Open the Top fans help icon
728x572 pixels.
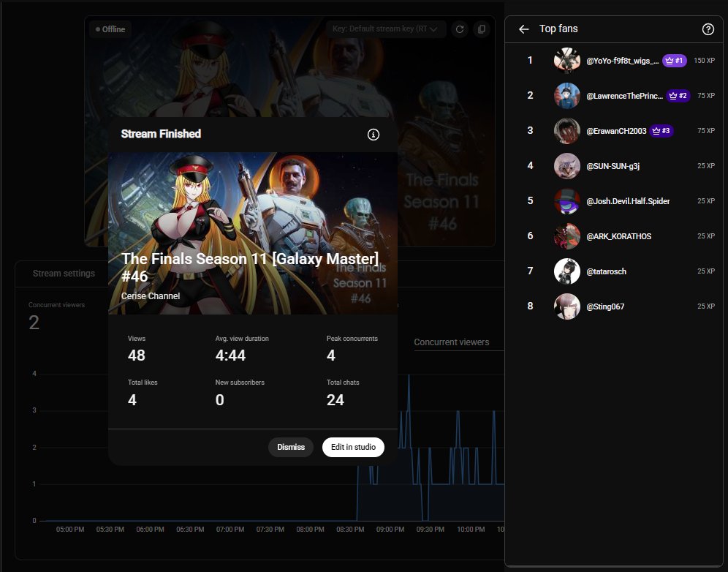click(x=708, y=29)
